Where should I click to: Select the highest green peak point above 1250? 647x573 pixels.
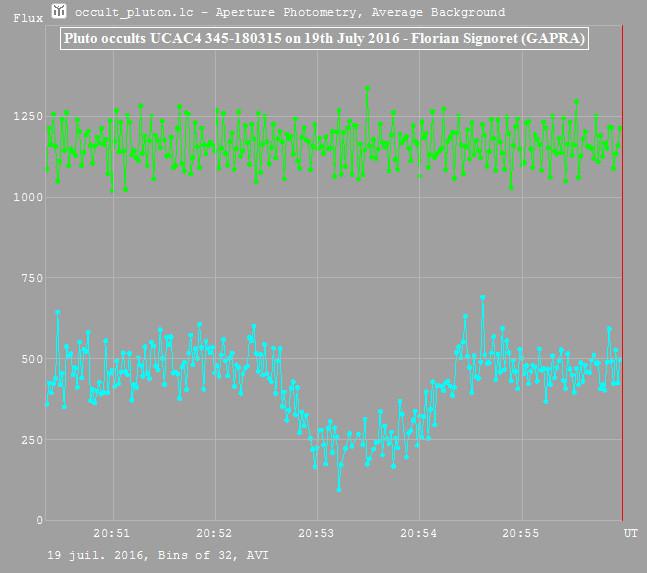point(367,88)
